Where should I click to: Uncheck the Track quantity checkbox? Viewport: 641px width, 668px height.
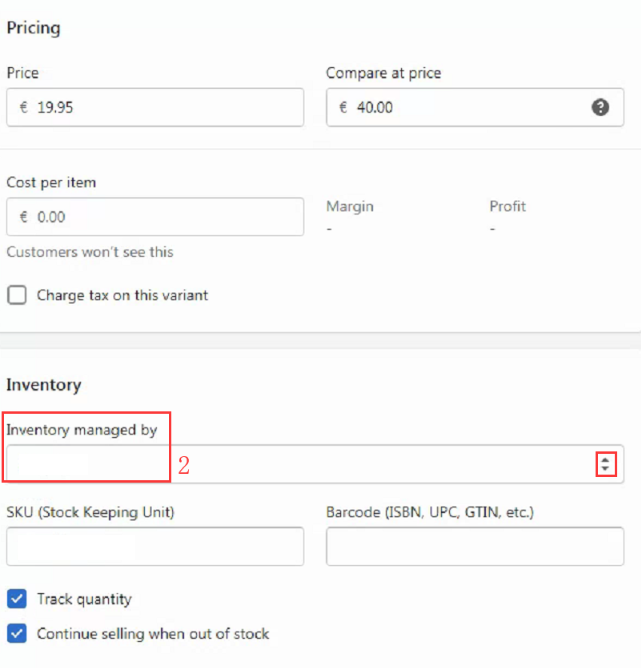[17, 599]
